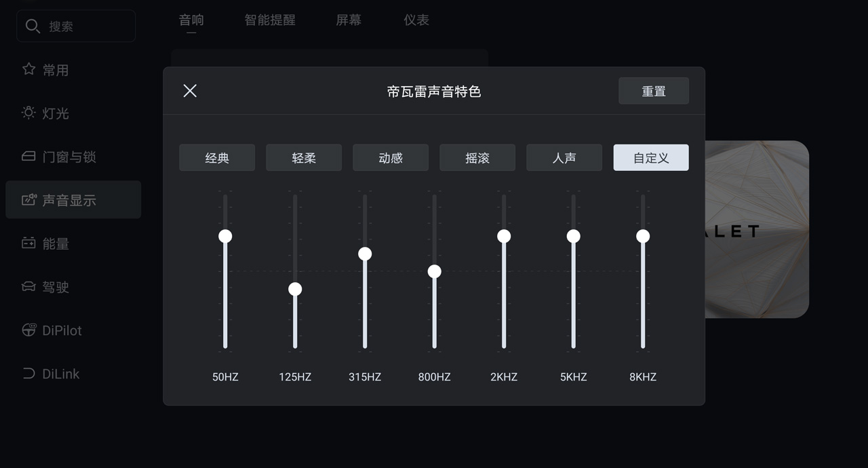
Task: Select the 常用 favorites icon
Action: pyautogui.click(x=28, y=69)
